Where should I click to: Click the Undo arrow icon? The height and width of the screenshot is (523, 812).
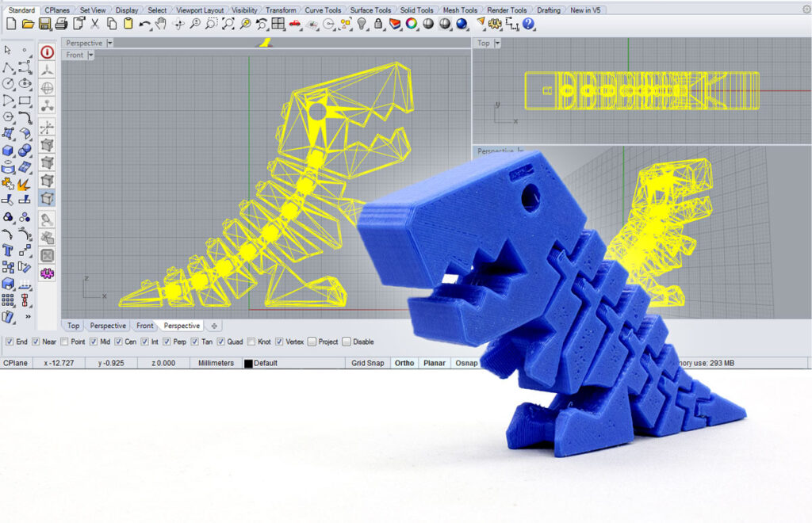point(144,24)
